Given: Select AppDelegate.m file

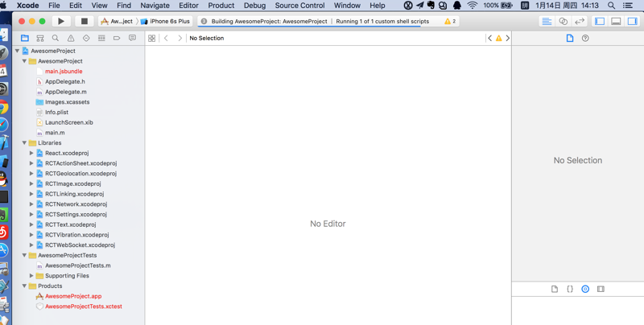Looking at the screenshot, I should click(x=66, y=92).
